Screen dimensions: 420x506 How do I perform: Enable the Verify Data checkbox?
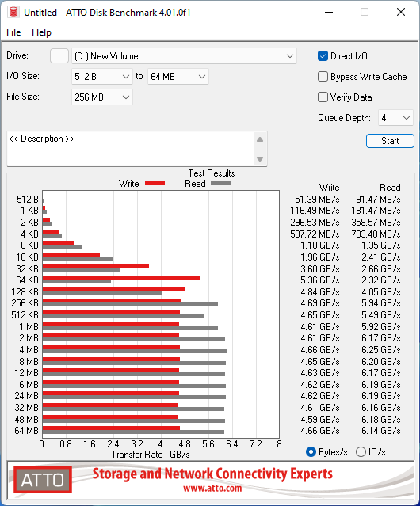click(x=323, y=97)
